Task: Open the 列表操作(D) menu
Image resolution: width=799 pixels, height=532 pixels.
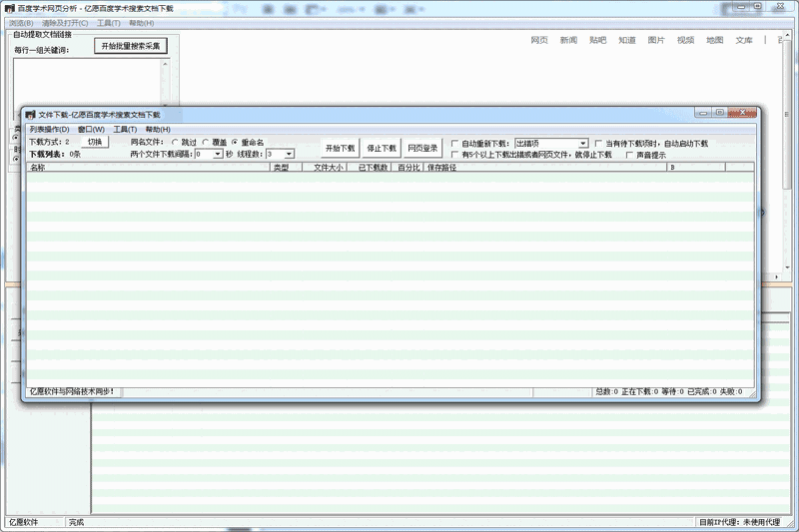Action: click(x=49, y=129)
